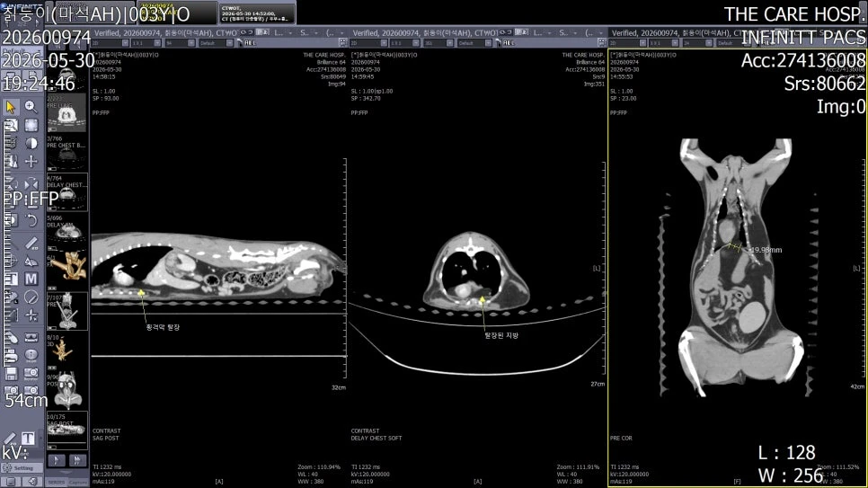
Task: Choose the angle measurement tool
Action: (x=31, y=261)
